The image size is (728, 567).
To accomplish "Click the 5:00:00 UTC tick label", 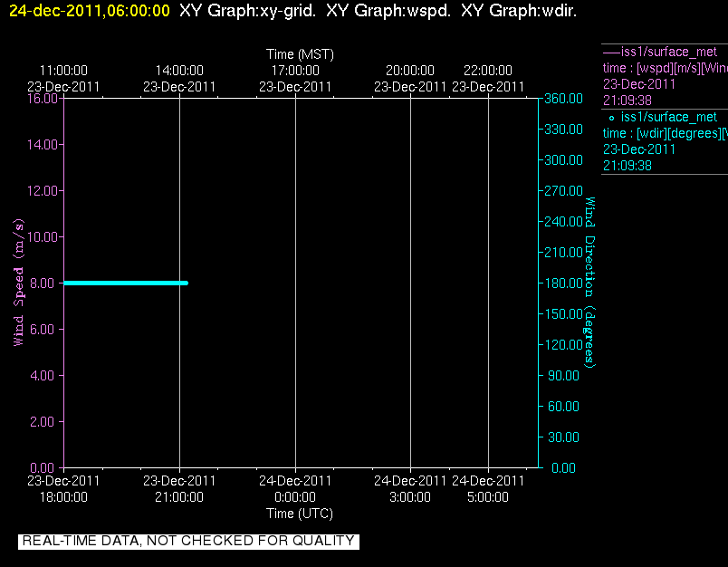I will point(488,497).
